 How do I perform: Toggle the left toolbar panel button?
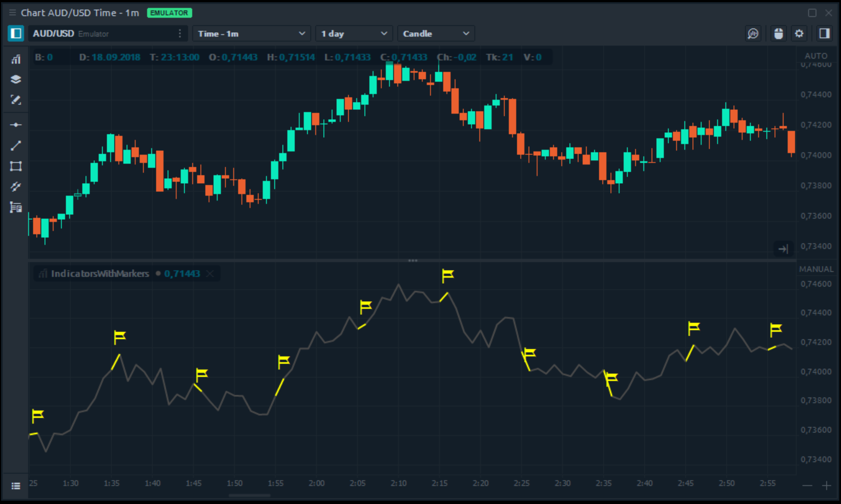[x=16, y=33]
